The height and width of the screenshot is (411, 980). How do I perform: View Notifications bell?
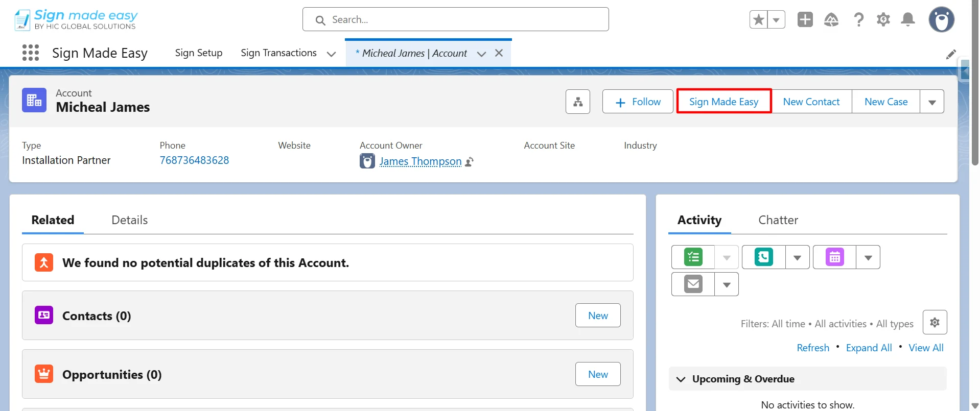click(908, 19)
